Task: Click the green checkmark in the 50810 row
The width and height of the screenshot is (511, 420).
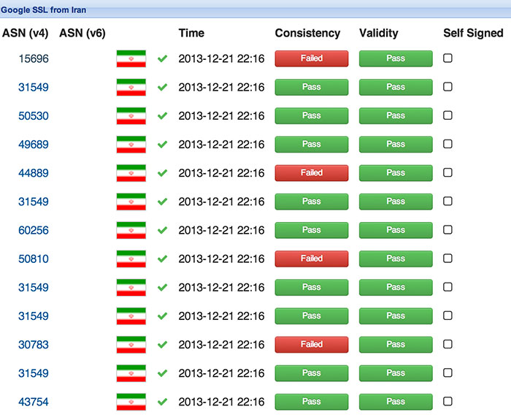Action: pyautogui.click(x=162, y=259)
